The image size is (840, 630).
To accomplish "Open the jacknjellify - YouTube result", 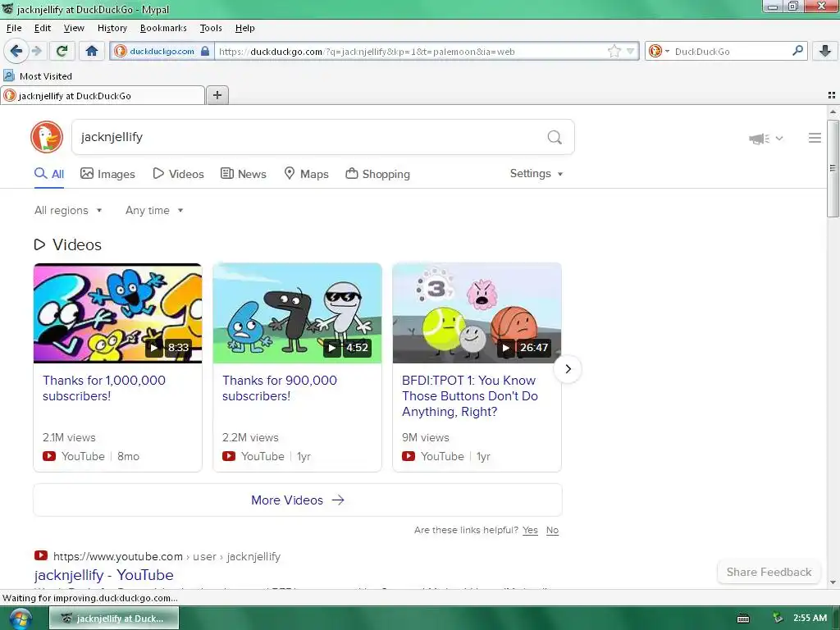I will point(104,575).
